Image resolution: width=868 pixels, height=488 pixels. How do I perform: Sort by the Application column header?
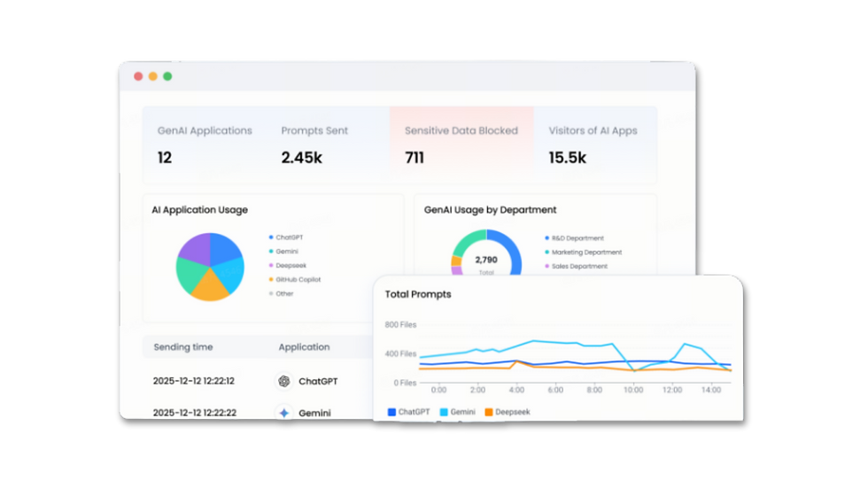[304, 347]
